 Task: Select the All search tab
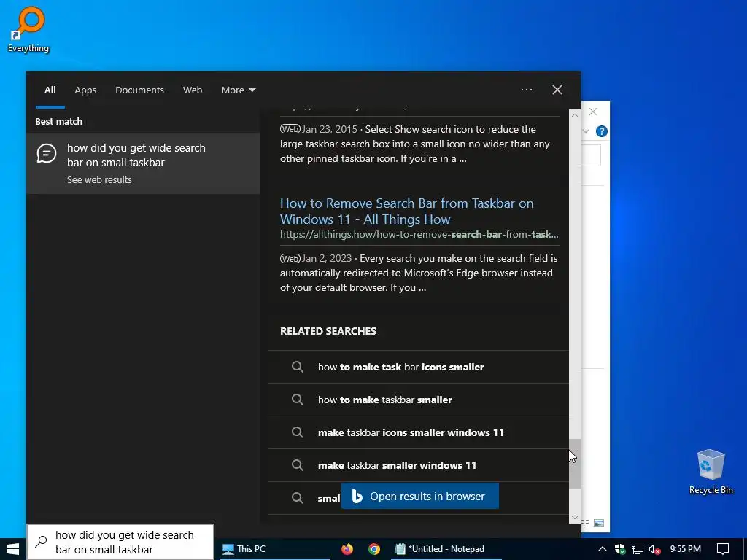tap(50, 90)
